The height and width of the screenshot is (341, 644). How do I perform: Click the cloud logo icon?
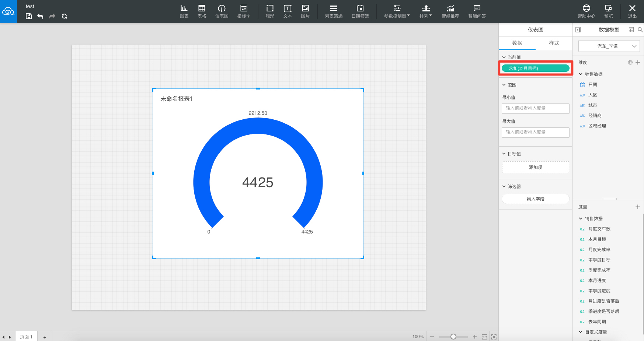8,11
